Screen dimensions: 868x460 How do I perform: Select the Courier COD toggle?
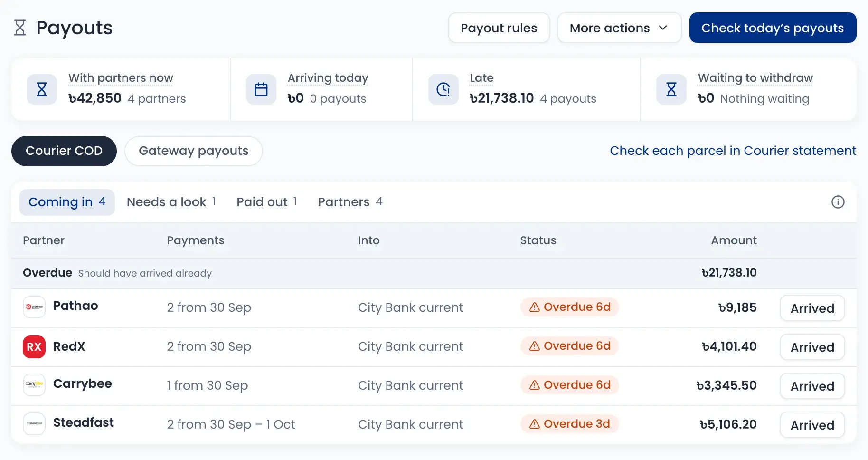coord(64,151)
